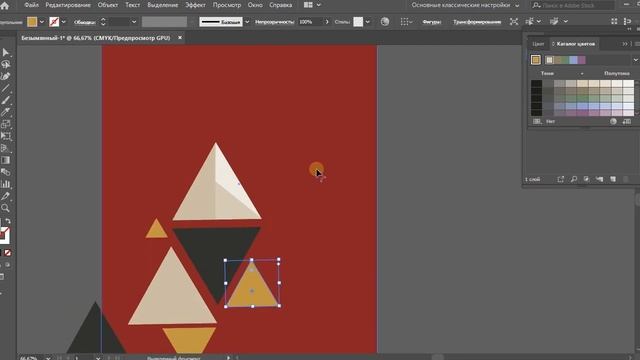
Task: Activate the Fill/Stroke indicator in toolbar
Action: 4,235
